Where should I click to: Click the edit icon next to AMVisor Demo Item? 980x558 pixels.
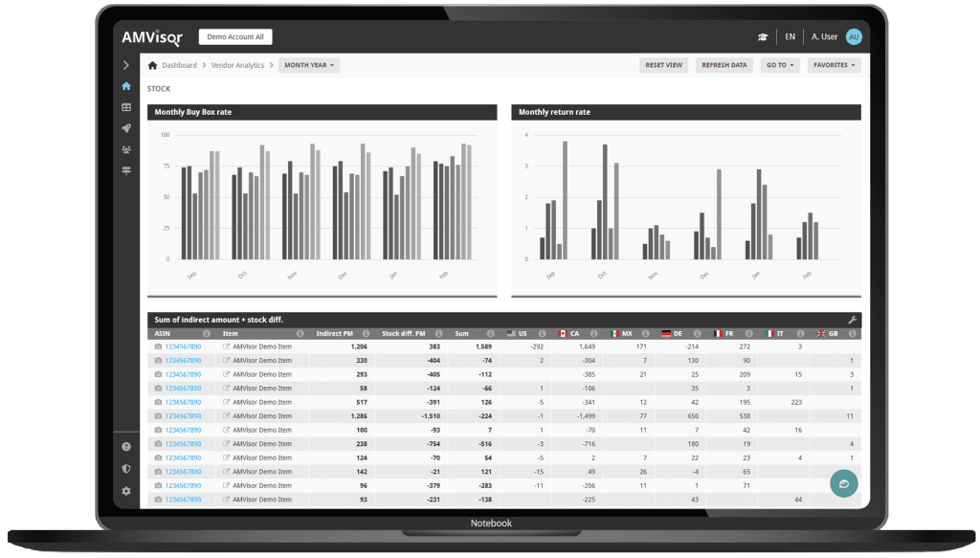pos(225,346)
